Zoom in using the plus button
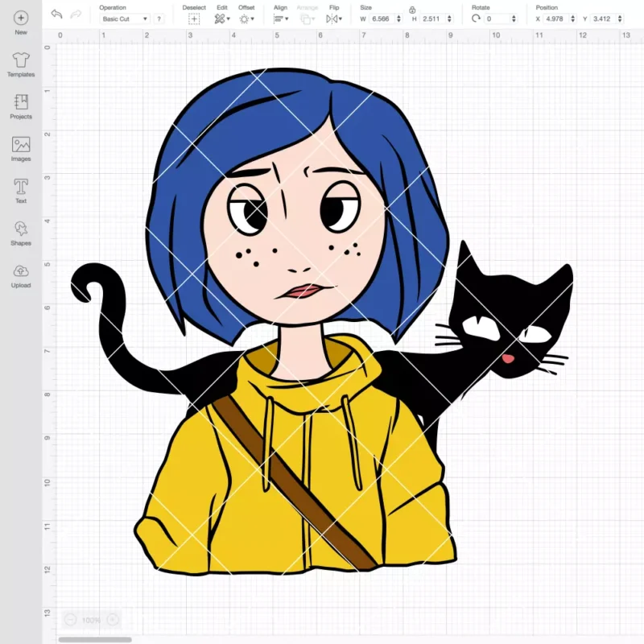644x644 pixels. pos(113,619)
